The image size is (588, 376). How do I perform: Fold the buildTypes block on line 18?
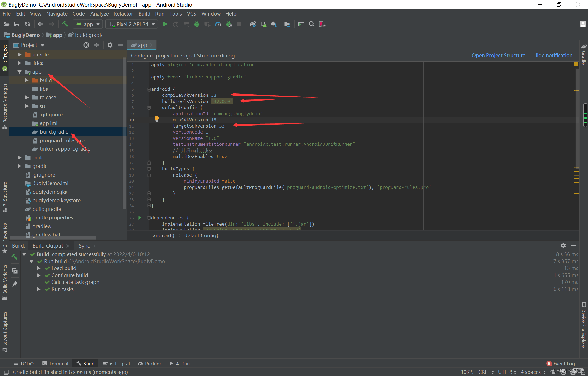pyautogui.click(x=149, y=169)
